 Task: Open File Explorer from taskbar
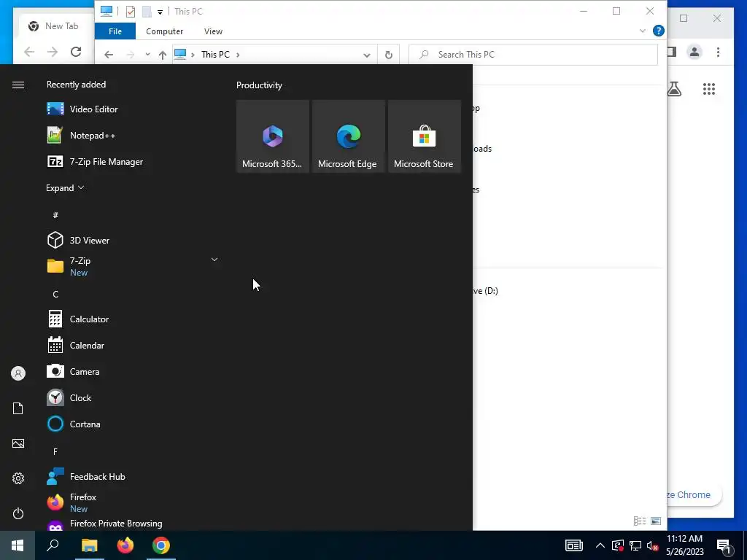89,545
